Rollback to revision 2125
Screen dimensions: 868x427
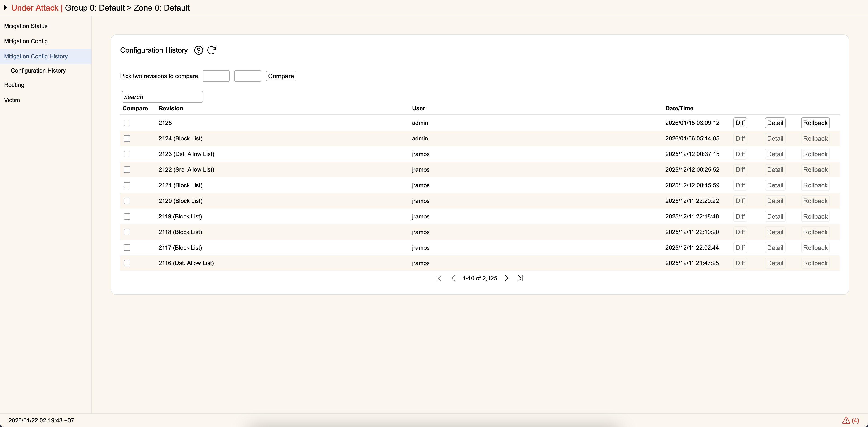[x=815, y=123]
